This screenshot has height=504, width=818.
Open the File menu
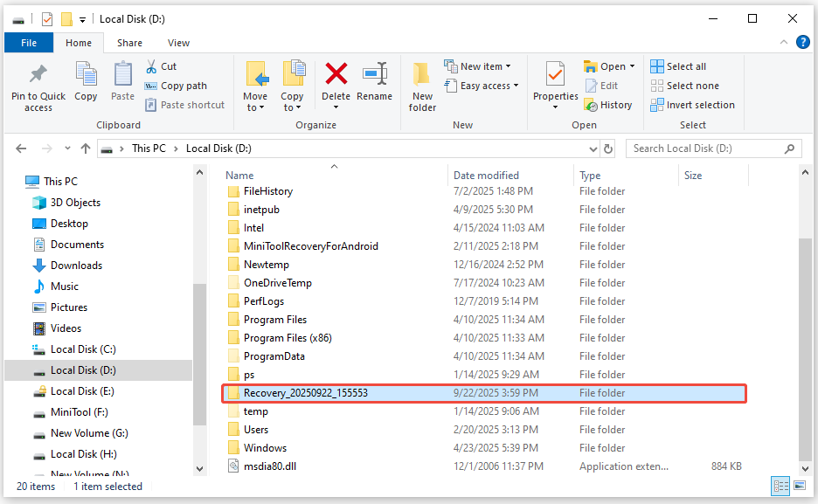28,42
